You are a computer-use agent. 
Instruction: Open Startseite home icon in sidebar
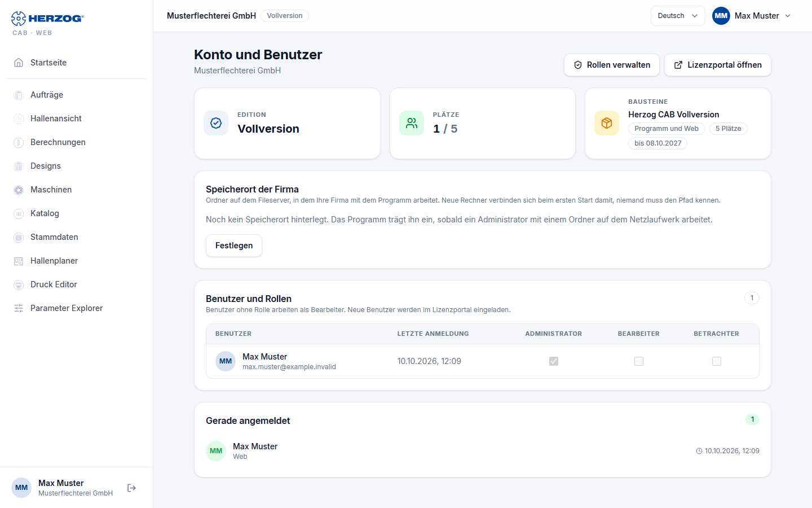pyautogui.click(x=19, y=63)
